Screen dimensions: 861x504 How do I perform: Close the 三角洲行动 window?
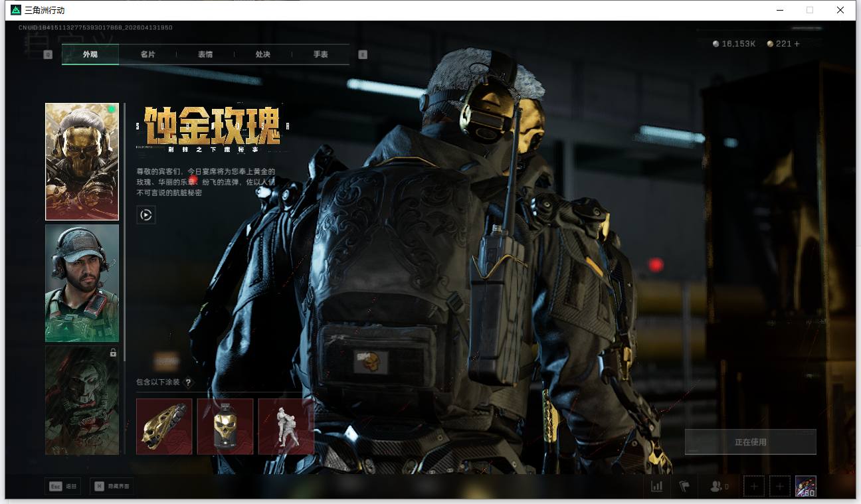coord(840,10)
